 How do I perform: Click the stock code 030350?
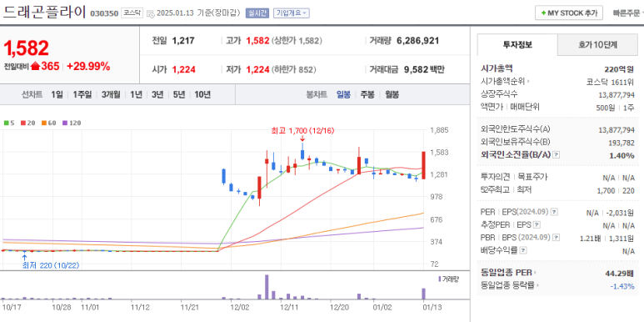104,13
